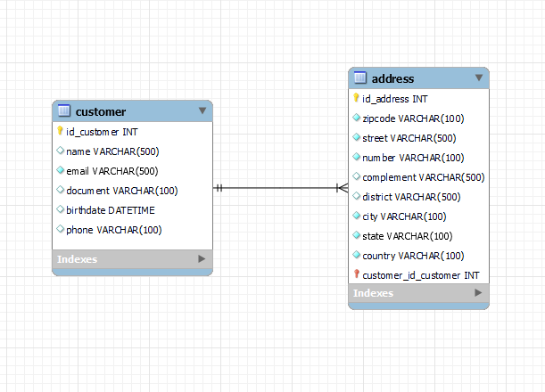Viewport: 545px width, 392px height.
Task: Click the diamond icon beside district column
Action: click(x=356, y=196)
